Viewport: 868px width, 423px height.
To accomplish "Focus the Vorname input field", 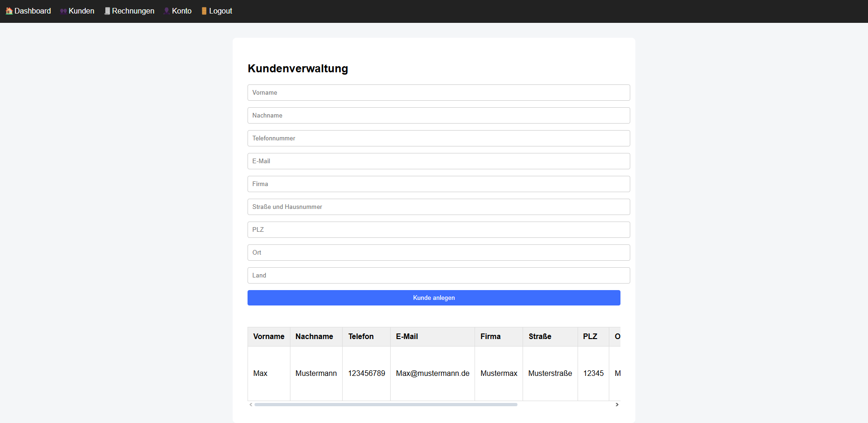I will pyautogui.click(x=438, y=92).
